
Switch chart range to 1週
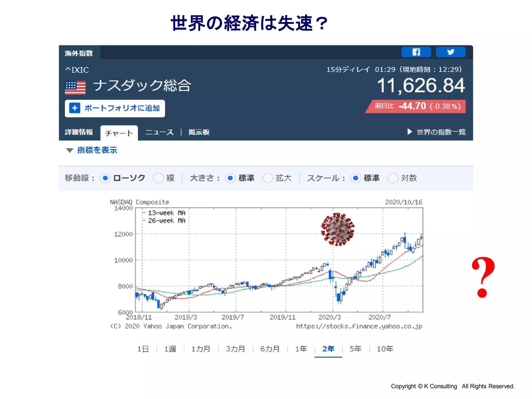170,349
